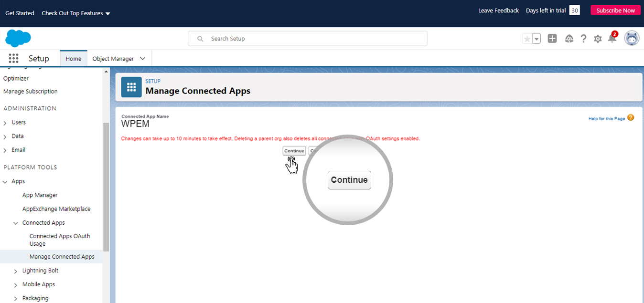644x303 pixels.
Task: Click the PLATFORM TOOLS section heading
Action: coord(30,167)
